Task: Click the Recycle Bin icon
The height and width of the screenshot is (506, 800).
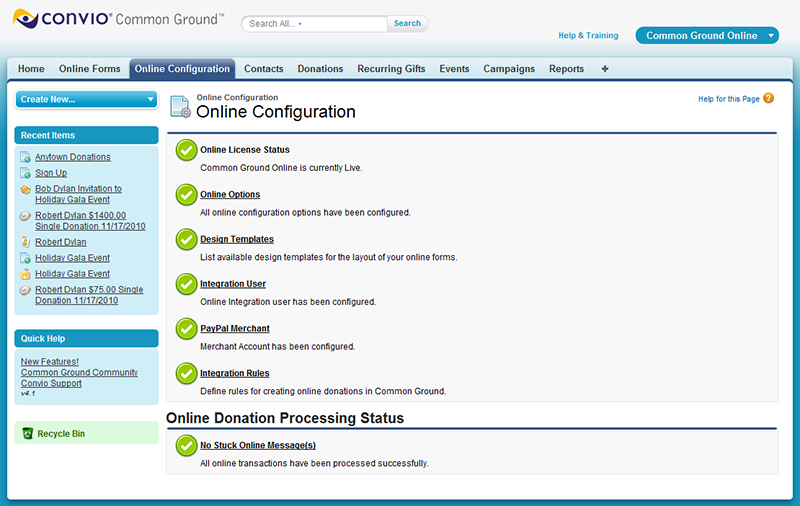Action: (x=28, y=434)
